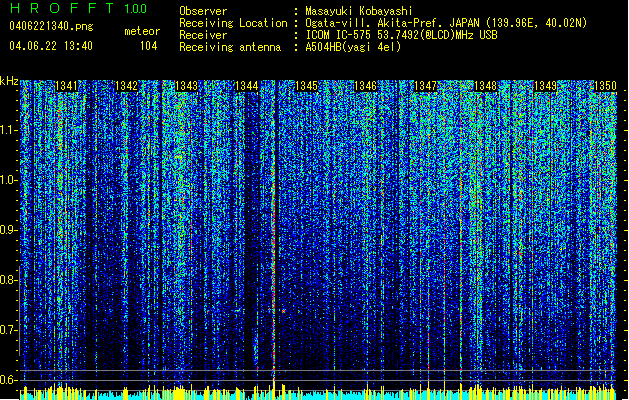
Task: Click time marker 1346
Action: coord(366,86)
